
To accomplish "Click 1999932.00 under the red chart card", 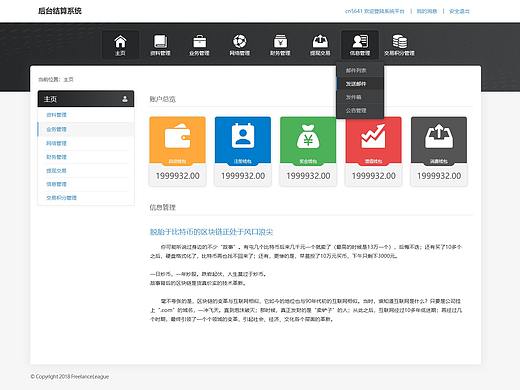I will pos(374,176).
